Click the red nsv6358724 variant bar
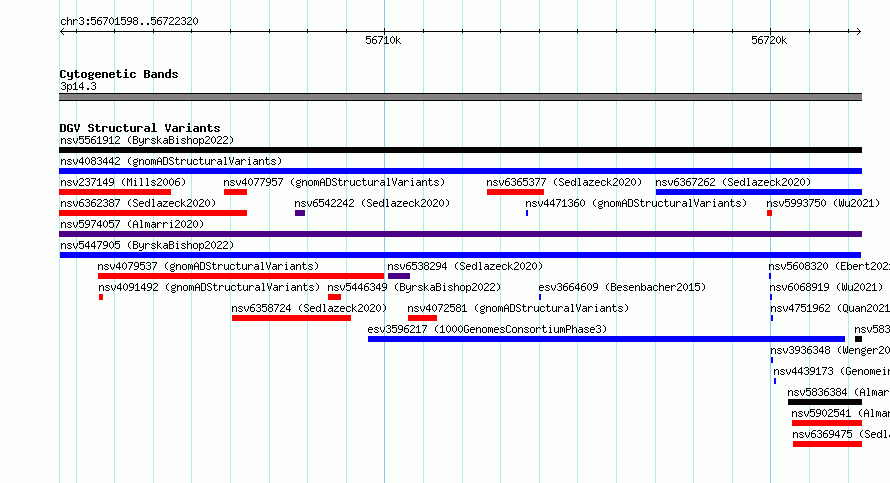The height and width of the screenshot is (483, 890). point(291,318)
